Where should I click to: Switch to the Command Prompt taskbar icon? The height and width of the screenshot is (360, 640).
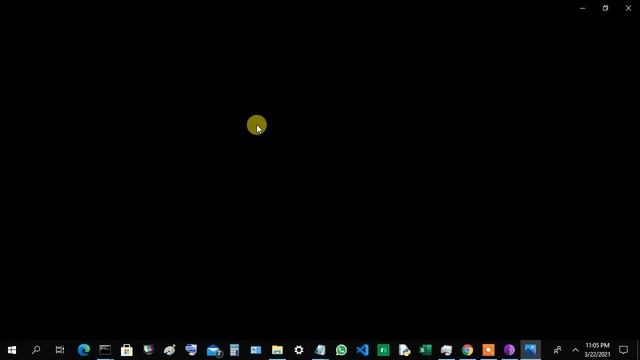[x=105, y=350]
